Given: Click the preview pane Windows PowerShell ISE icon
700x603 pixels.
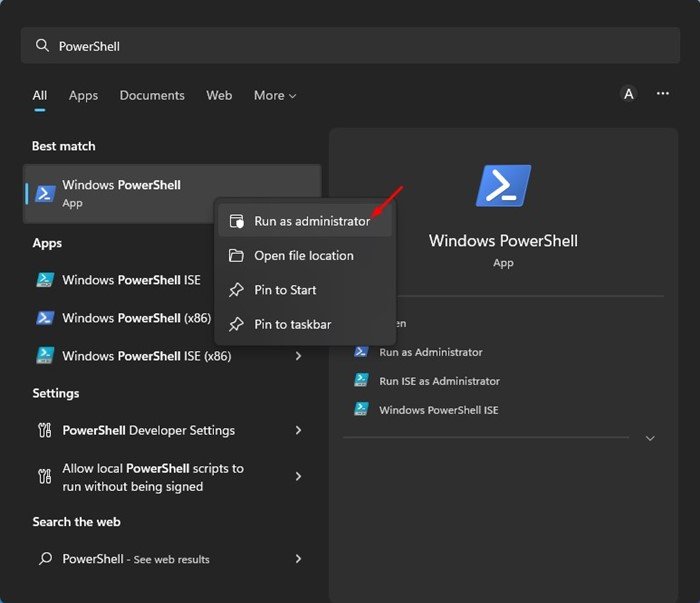Looking at the screenshot, I should point(361,409).
